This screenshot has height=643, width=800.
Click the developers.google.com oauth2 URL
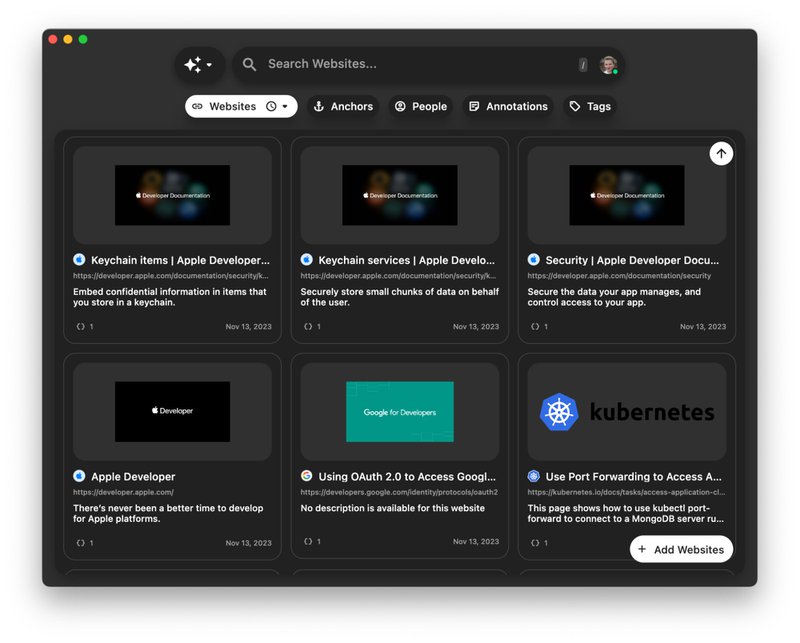(x=399, y=492)
